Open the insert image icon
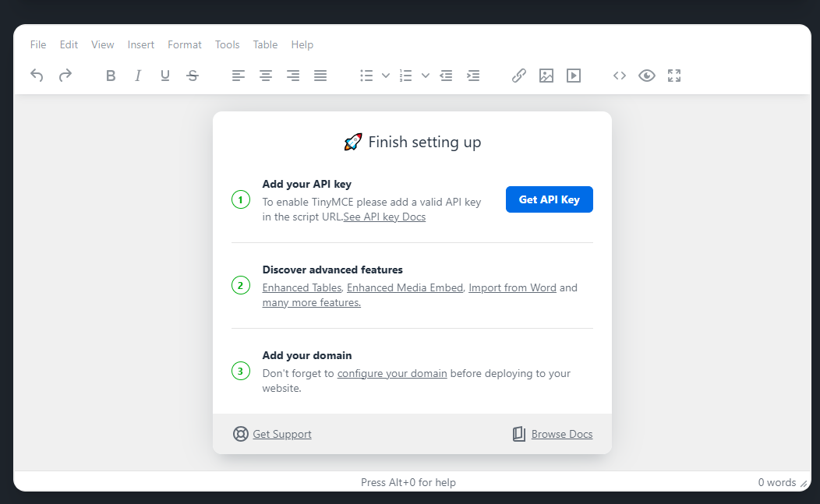Image resolution: width=820 pixels, height=504 pixels. 546,76
